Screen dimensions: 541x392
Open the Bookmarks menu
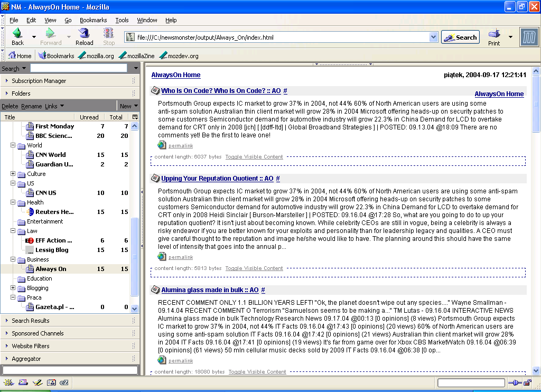pyautogui.click(x=93, y=20)
